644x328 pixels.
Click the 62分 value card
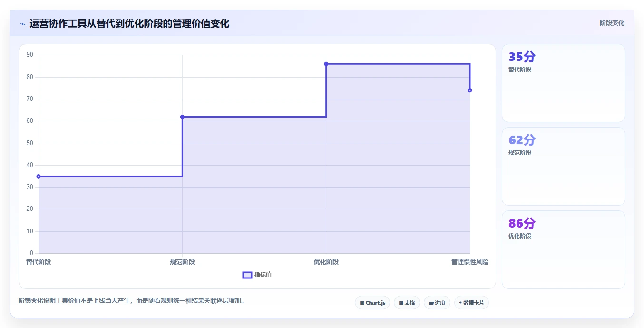click(564, 166)
